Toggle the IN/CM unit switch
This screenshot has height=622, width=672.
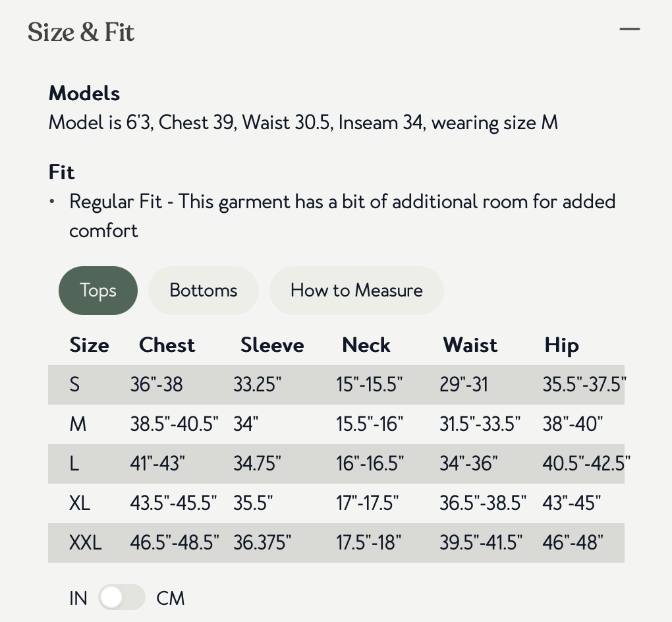coord(121,598)
